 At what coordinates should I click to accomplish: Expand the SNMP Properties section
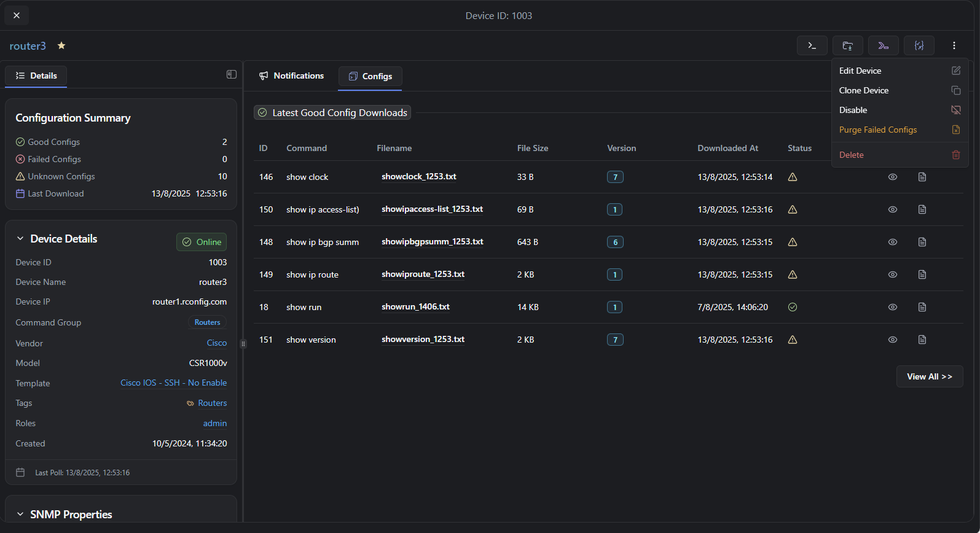pyautogui.click(x=20, y=515)
